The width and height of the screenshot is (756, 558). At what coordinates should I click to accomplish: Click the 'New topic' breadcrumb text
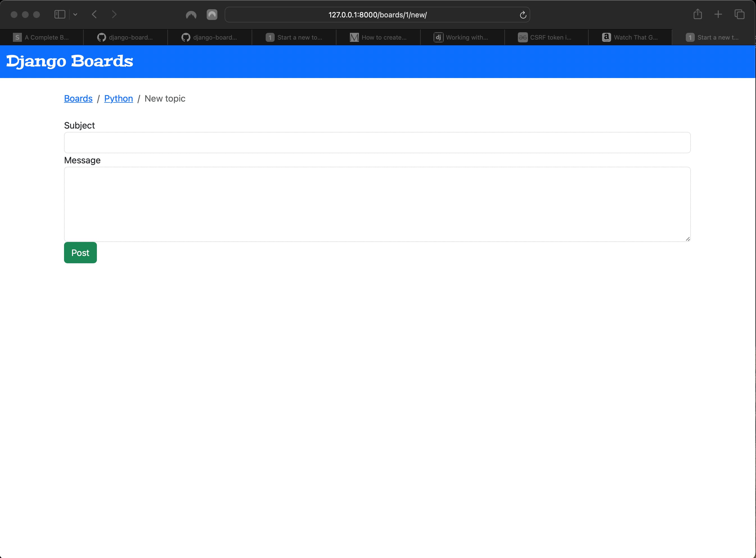(x=165, y=99)
